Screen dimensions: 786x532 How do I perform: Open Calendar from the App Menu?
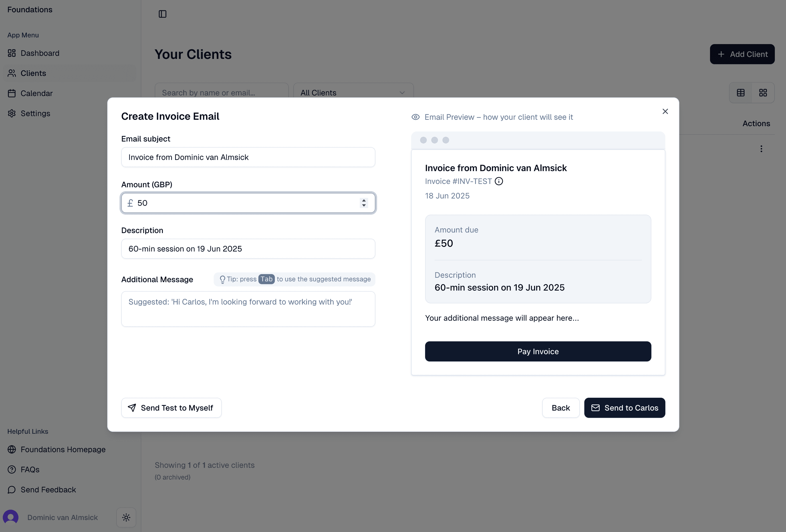pyautogui.click(x=37, y=93)
